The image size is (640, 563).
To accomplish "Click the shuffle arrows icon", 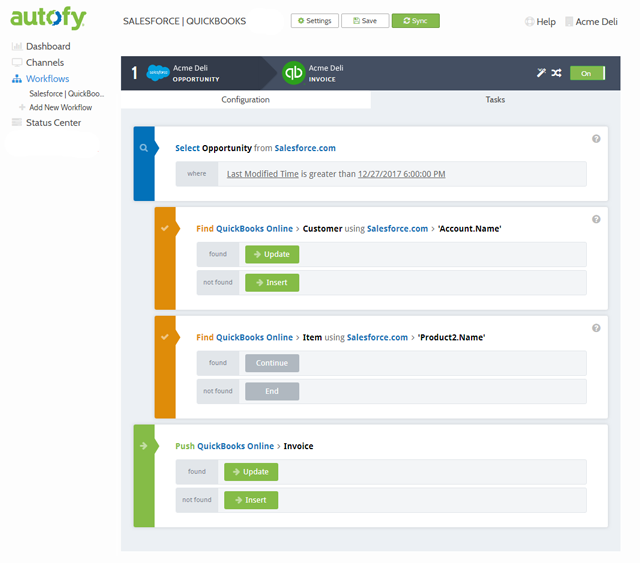I will point(556,73).
